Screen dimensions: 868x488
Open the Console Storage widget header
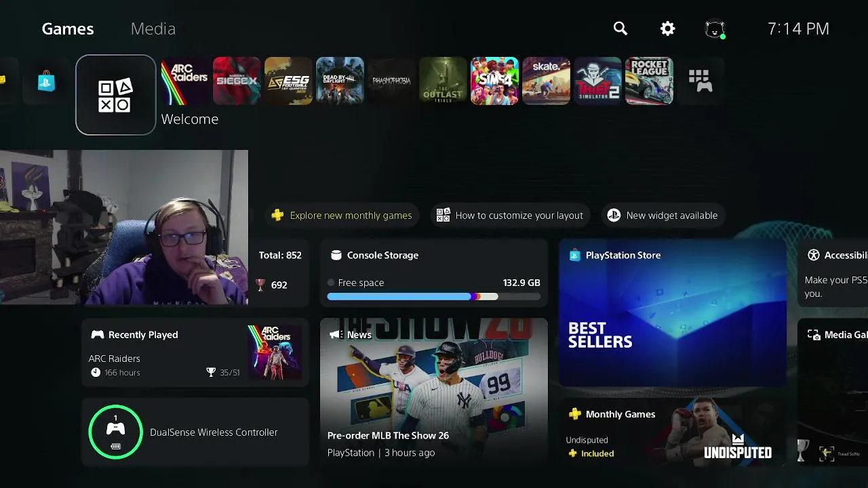(x=374, y=256)
